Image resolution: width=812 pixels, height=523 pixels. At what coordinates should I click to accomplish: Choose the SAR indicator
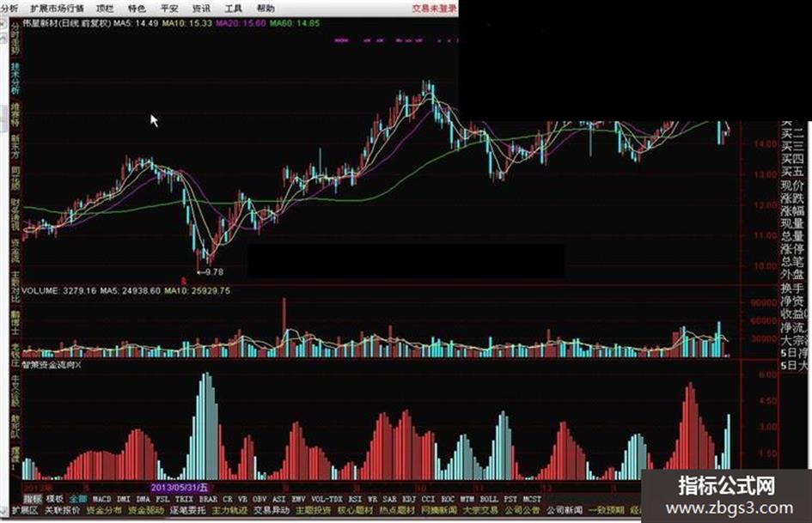coord(389,499)
